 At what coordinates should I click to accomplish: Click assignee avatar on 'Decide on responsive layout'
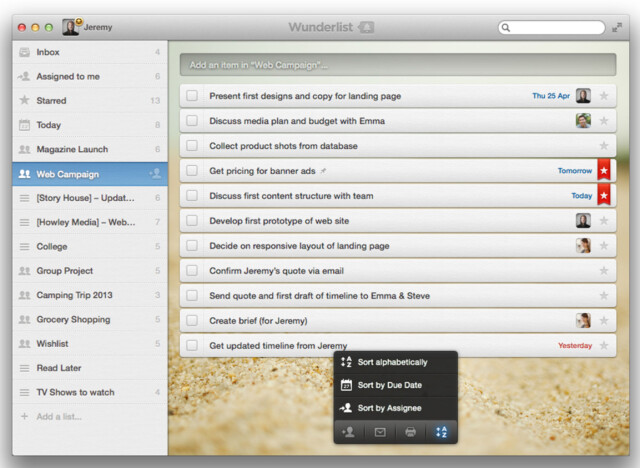583,246
